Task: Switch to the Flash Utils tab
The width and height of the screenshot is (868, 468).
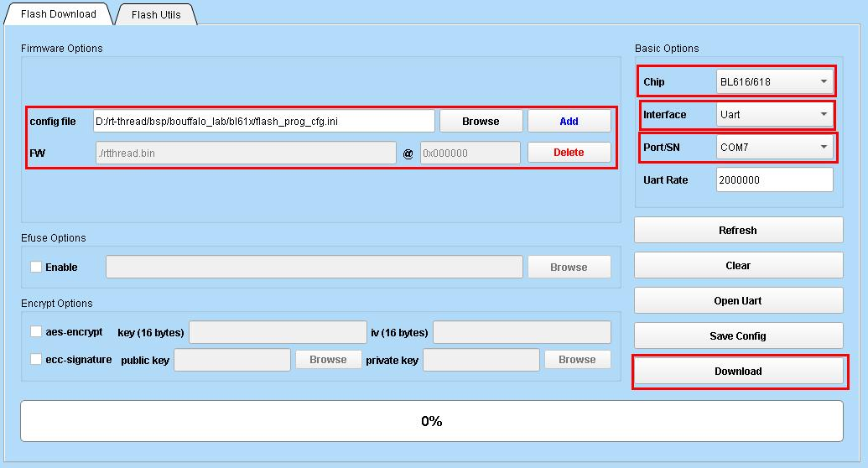Action: 156,14
